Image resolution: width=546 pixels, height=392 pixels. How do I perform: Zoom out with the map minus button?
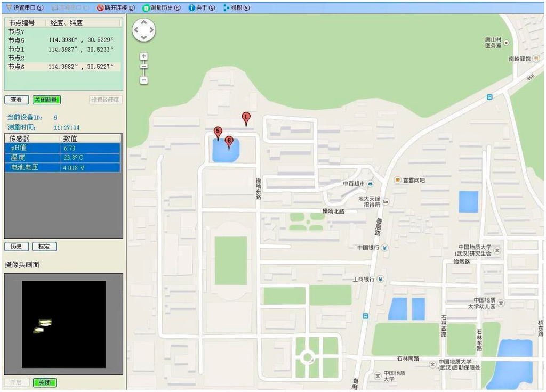click(143, 80)
